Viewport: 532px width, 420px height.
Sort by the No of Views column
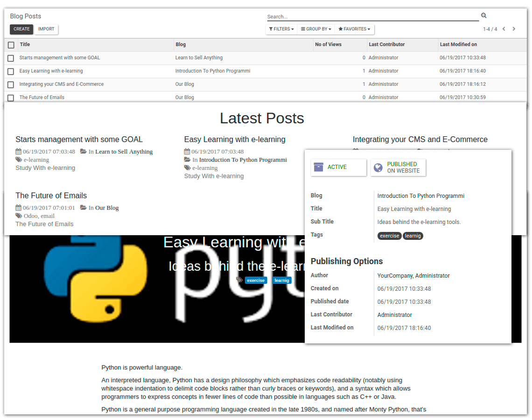328,44
